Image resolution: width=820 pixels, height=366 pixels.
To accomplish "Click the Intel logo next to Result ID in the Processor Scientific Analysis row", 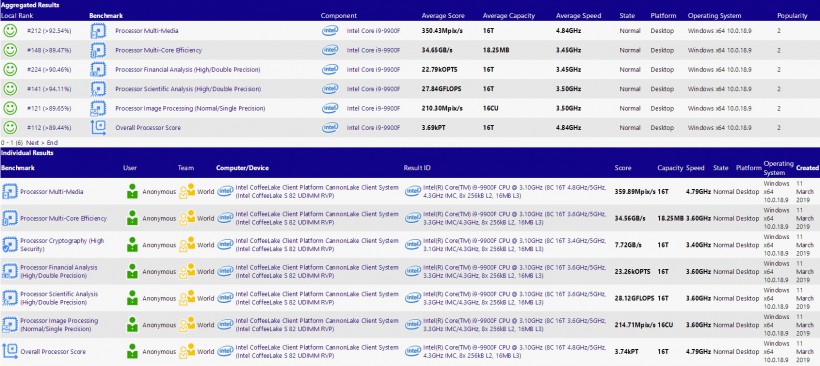I will (x=413, y=298).
